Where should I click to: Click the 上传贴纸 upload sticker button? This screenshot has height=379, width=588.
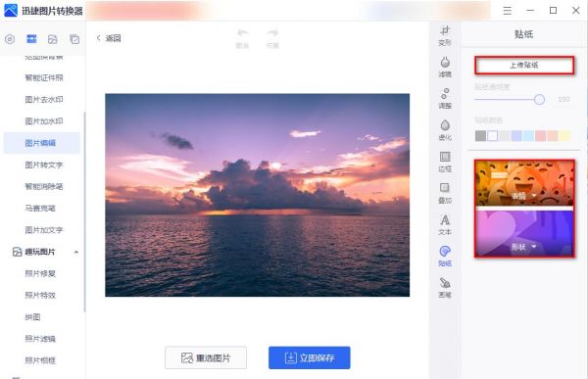tap(524, 66)
